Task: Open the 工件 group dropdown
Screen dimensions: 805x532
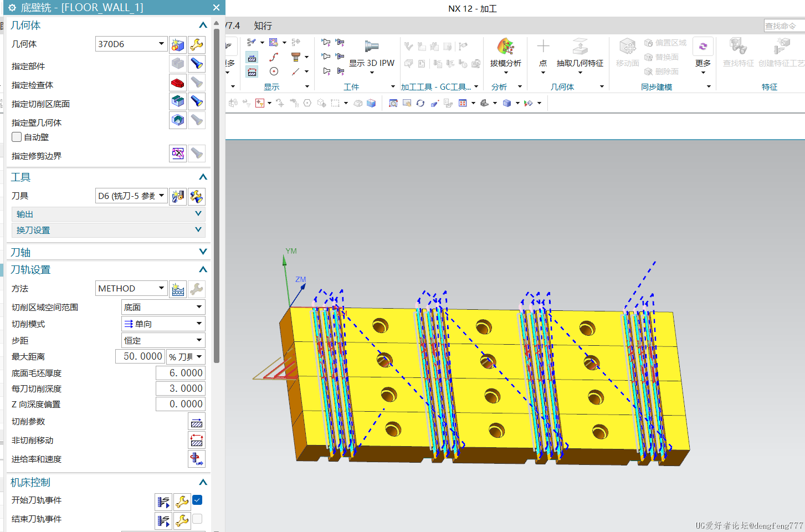Action: [393, 86]
